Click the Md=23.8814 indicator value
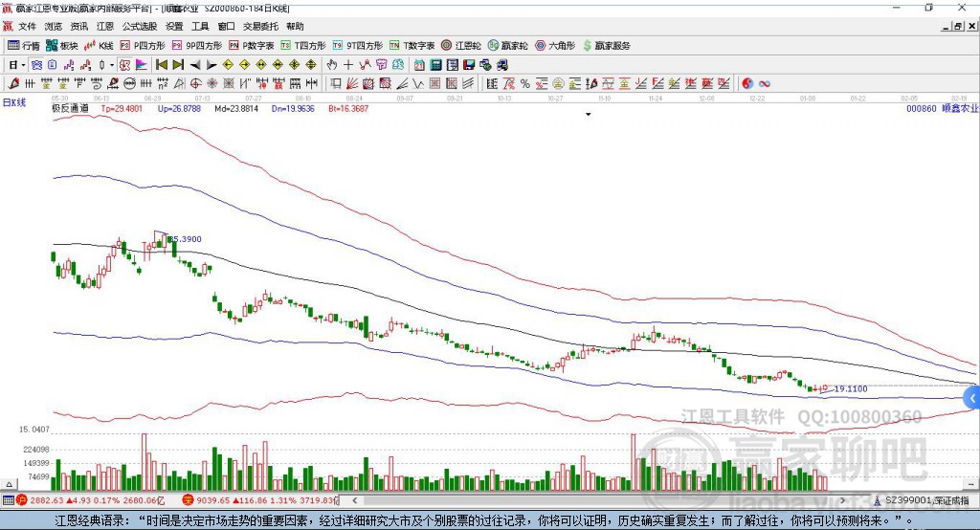The width and height of the screenshot is (980, 530). 236,109
